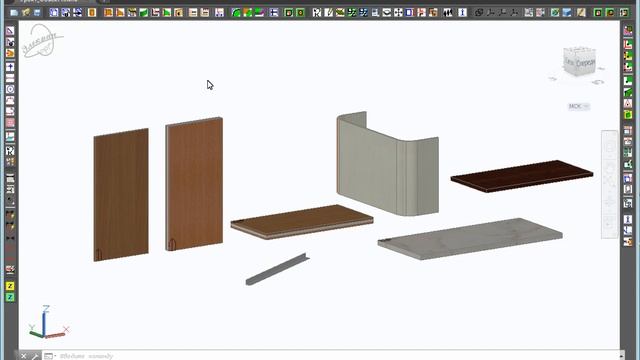Image resolution: width=640 pixels, height=360 pixels.
Task: Click the Save floppy disk icon
Action: coord(37,13)
